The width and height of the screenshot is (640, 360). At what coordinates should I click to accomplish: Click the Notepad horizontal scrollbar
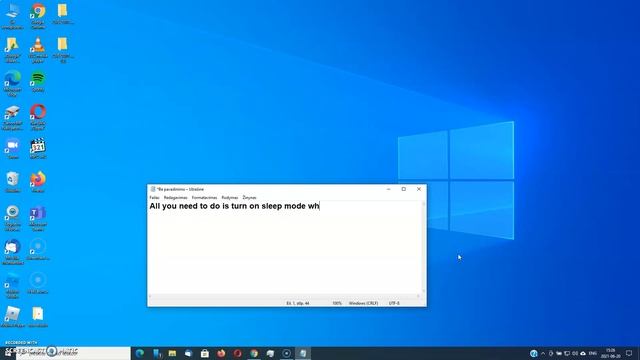click(284, 296)
